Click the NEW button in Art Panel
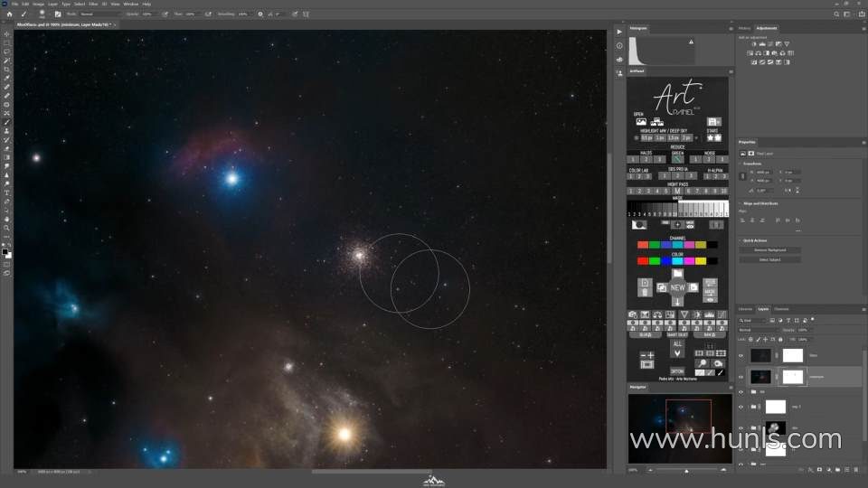868x488 pixels. [677, 287]
